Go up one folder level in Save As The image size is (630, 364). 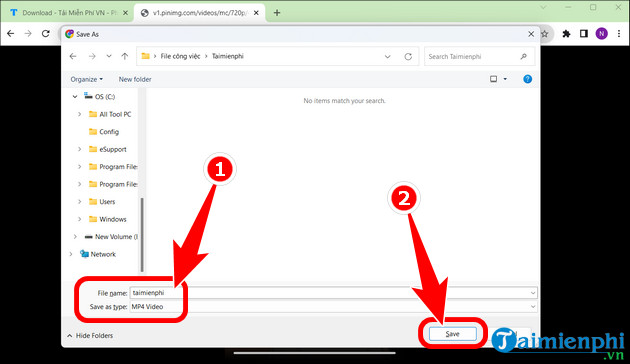[x=125, y=56]
